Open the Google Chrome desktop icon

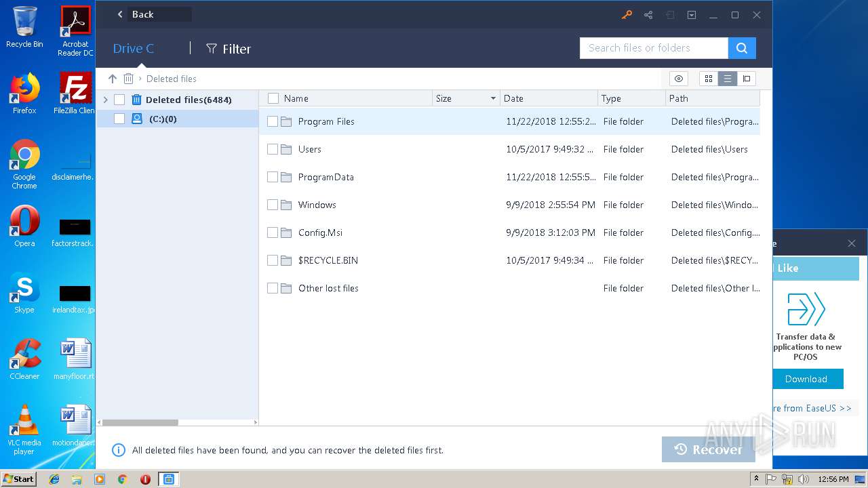tap(24, 165)
